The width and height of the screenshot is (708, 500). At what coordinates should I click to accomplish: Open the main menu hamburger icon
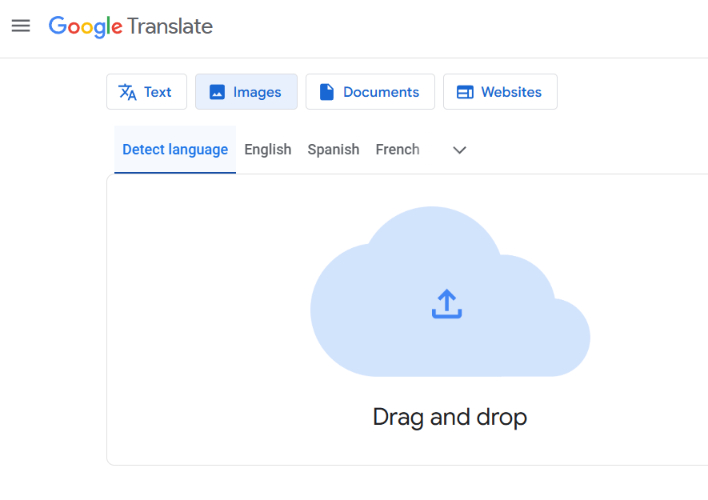tap(21, 26)
